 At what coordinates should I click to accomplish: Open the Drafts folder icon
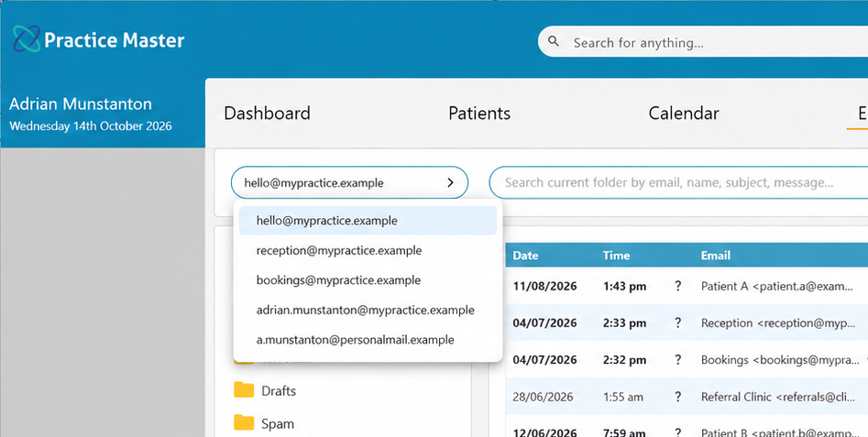click(244, 390)
